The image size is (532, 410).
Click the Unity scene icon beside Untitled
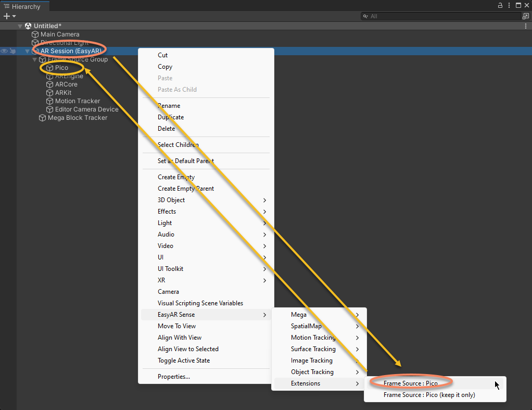tap(28, 26)
